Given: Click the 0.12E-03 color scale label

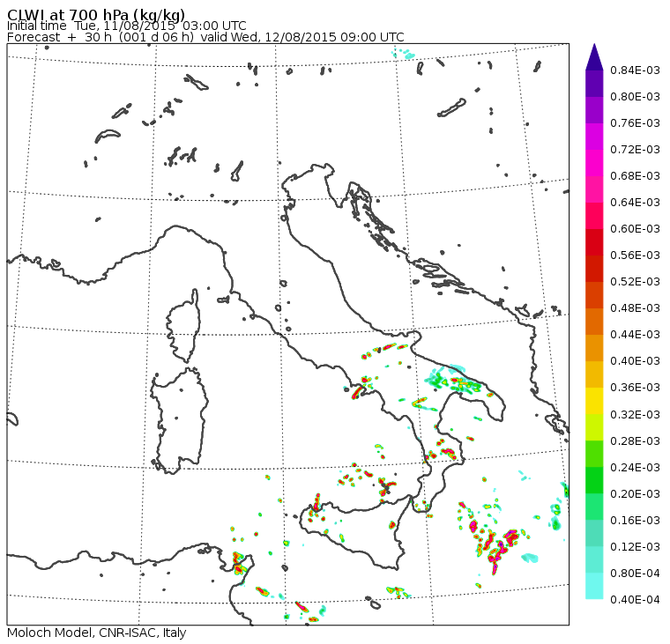Looking at the screenshot, I should (635, 546).
